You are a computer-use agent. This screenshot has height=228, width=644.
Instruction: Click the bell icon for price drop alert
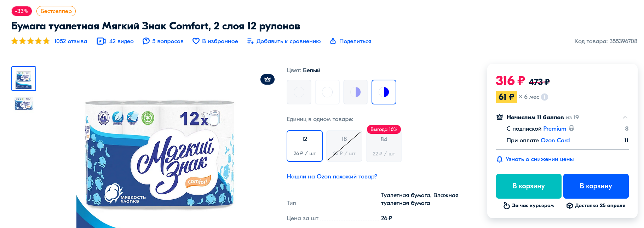[x=500, y=159]
